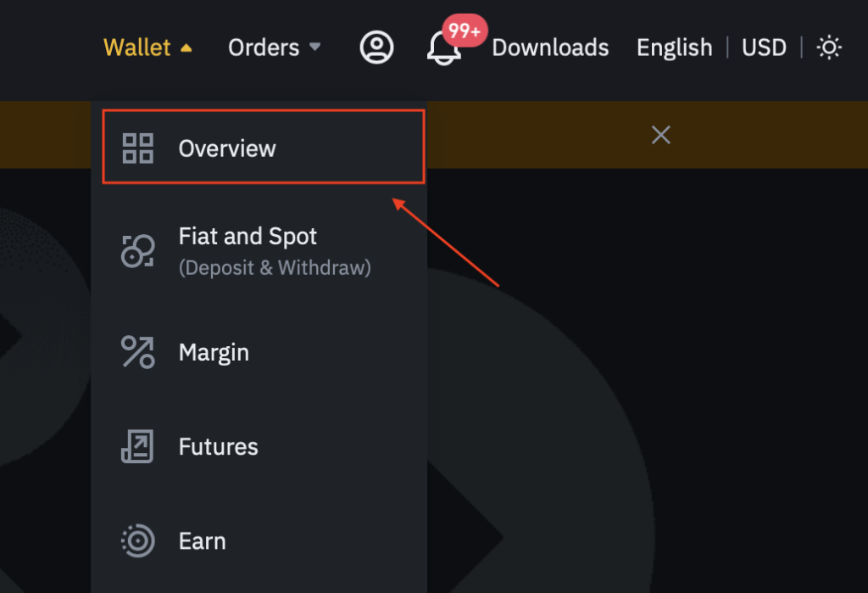Change language via English link

pos(674,48)
